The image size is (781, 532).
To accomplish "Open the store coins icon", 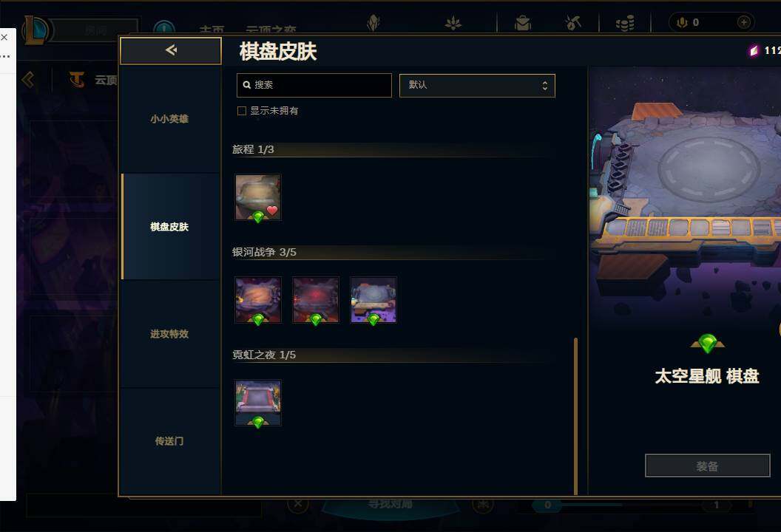I will (x=625, y=23).
